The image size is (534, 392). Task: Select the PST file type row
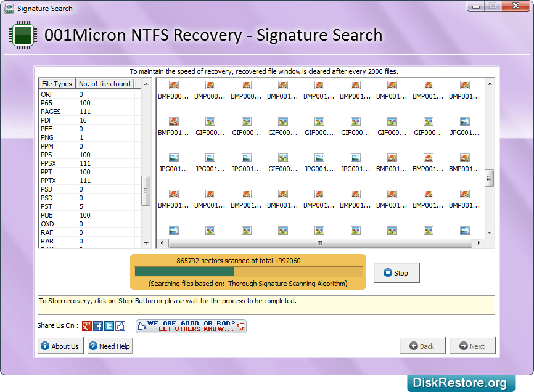click(90, 206)
